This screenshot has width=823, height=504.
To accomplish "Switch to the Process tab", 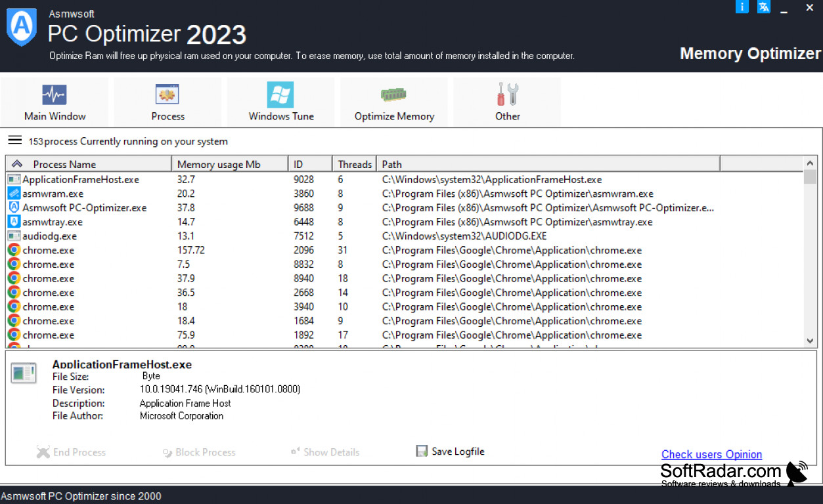I will pyautogui.click(x=168, y=102).
